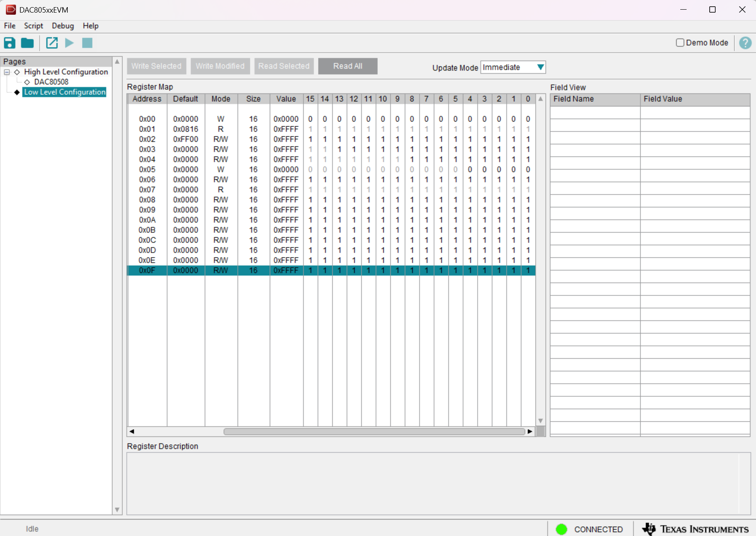Click the DAC805xxEVM app icon in title bar
Viewport: 756px width, 536px height.
(x=11, y=9)
